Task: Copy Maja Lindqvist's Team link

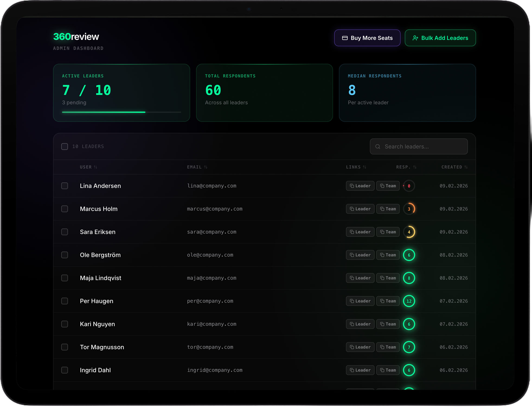Action: pos(388,278)
